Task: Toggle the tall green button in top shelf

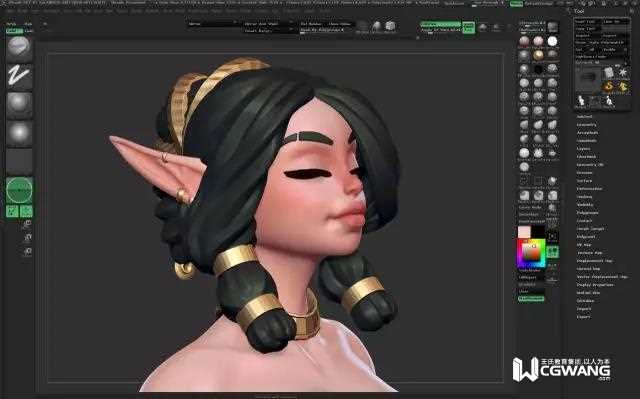Action: (468, 27)
